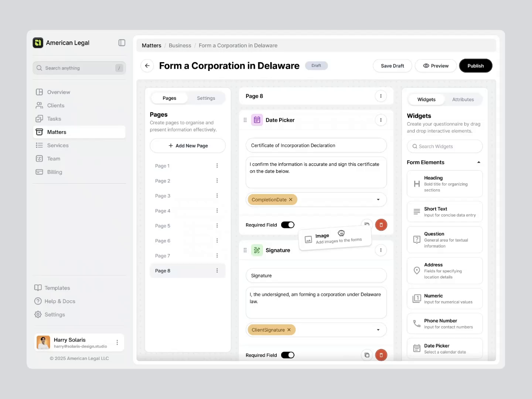
Task: Edit the 'I confirm the information' description
Action: [x=316, y=173]
